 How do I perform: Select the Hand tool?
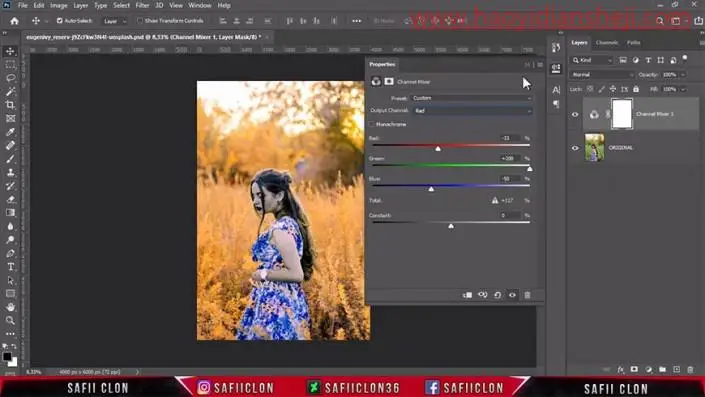point(10,307)
